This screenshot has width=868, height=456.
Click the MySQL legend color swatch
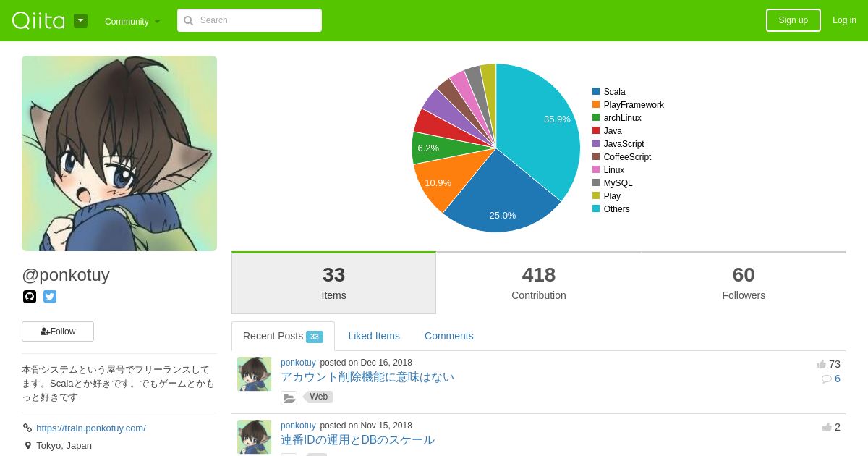[596, 182]
